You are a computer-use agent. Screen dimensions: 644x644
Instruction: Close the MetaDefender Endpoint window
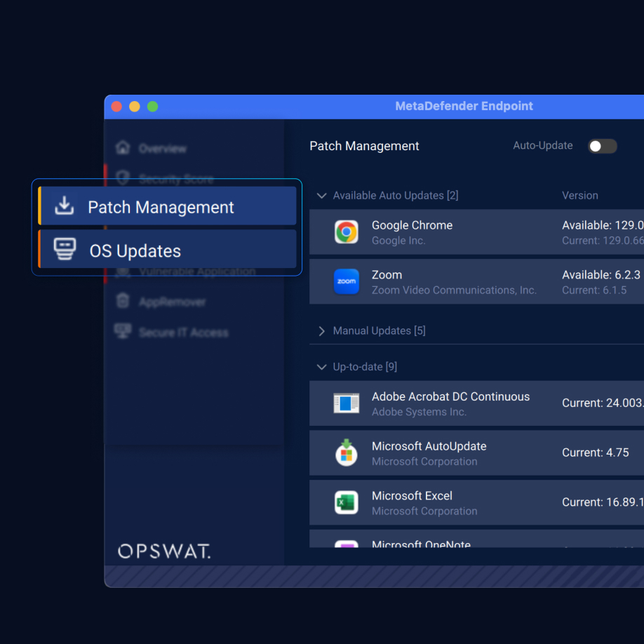[116, 107]
